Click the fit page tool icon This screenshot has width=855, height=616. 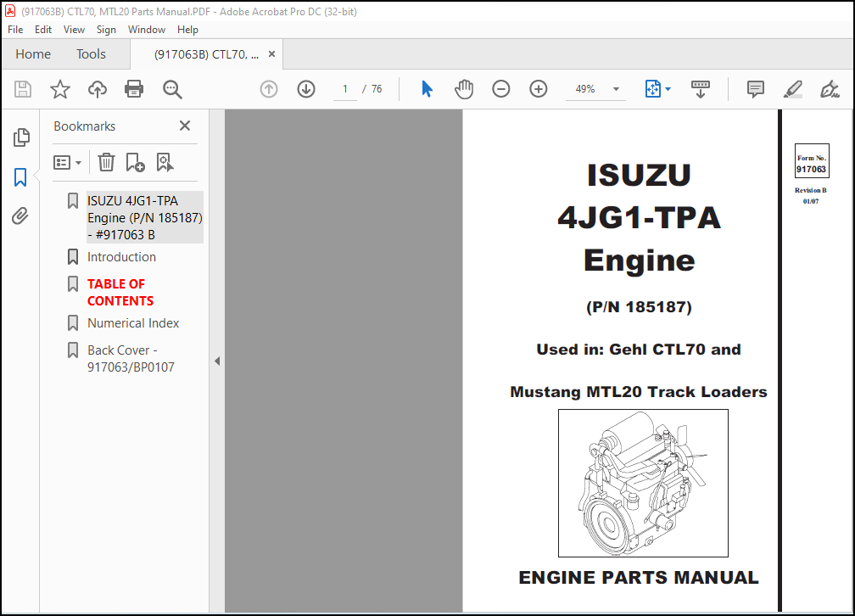tap(653, 89)
